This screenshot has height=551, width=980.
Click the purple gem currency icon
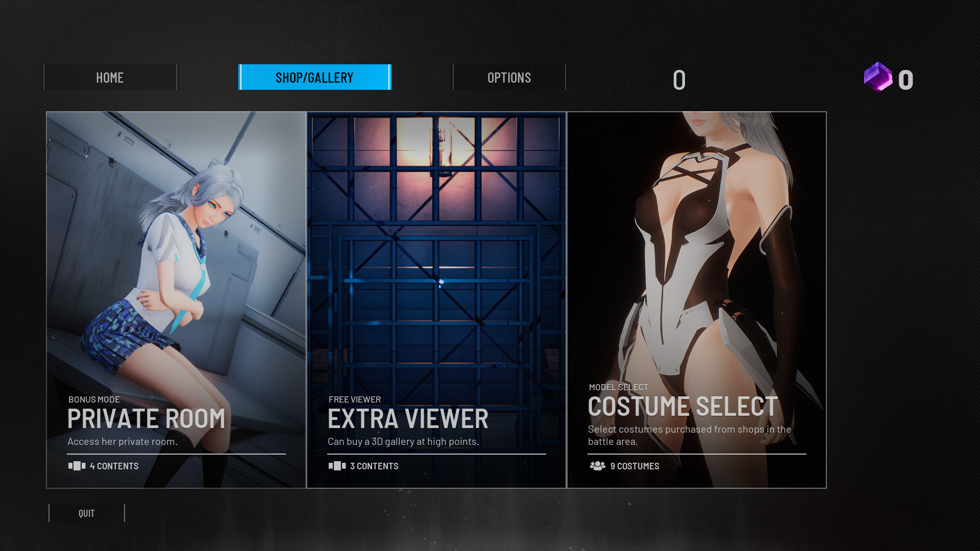[878, 78]
